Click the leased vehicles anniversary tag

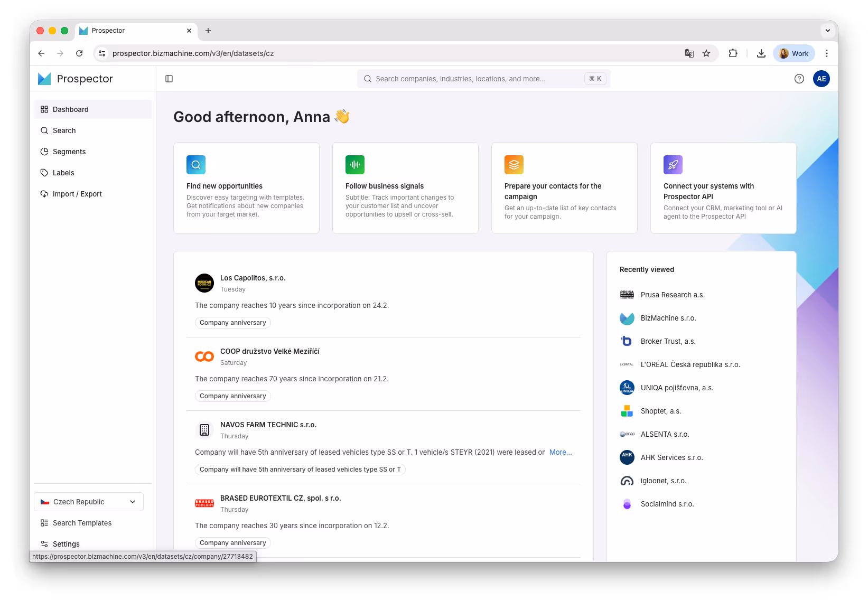point(300,469)
